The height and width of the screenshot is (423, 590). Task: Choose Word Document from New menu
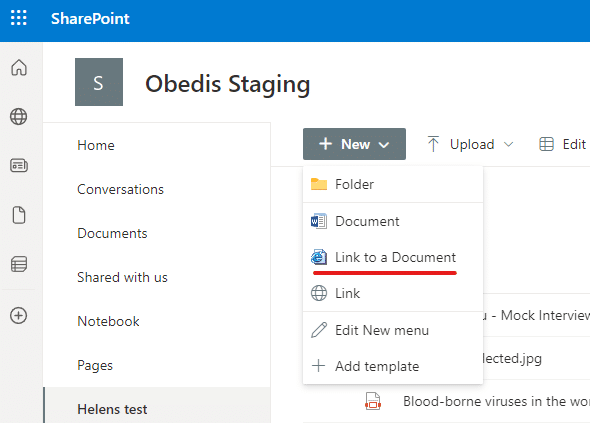(393, 221)
